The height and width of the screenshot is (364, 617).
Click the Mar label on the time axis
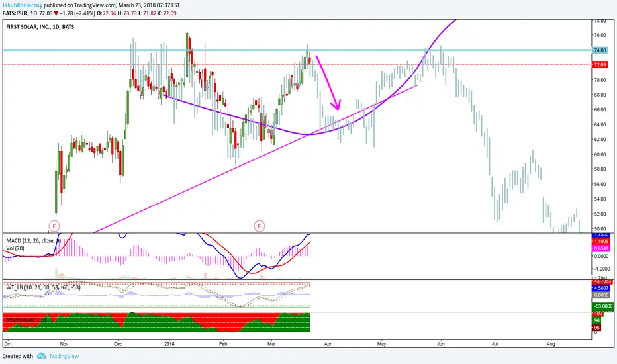coord(271,344)
